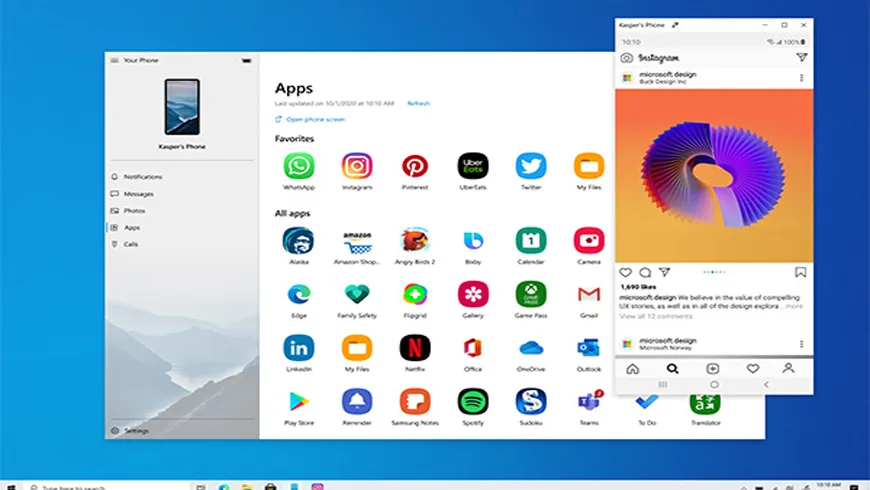Open the Photos section
This screenshot has width=870, height=490.
click(x=182, y=211)
